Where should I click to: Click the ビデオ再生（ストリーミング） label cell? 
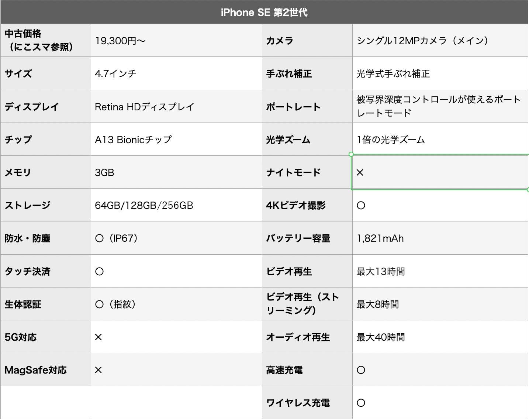307,304
